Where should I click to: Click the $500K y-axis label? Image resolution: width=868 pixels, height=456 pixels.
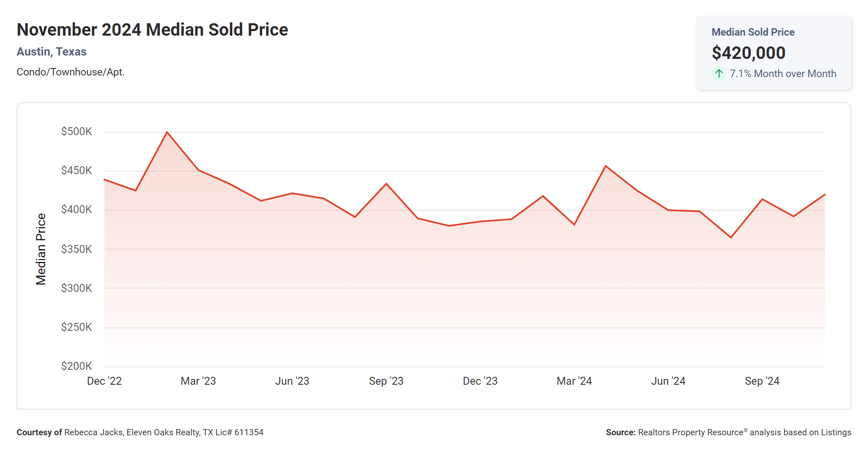point(77,132)
